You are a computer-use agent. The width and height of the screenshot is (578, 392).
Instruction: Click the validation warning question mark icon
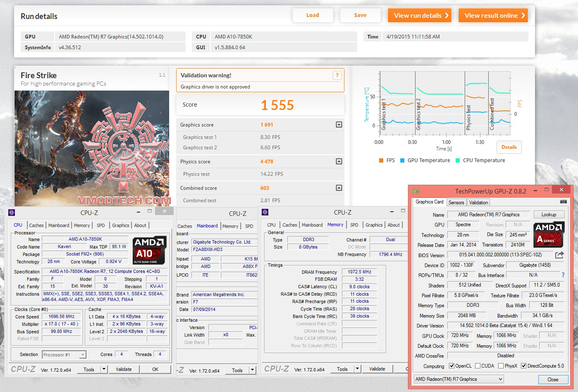[337, 75]
